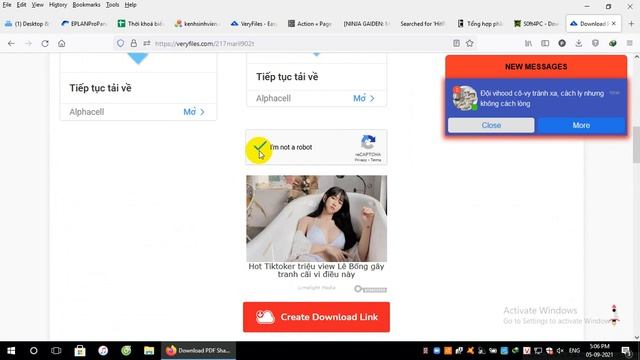Close the active Download tab
640x360 pixels.
614,24
